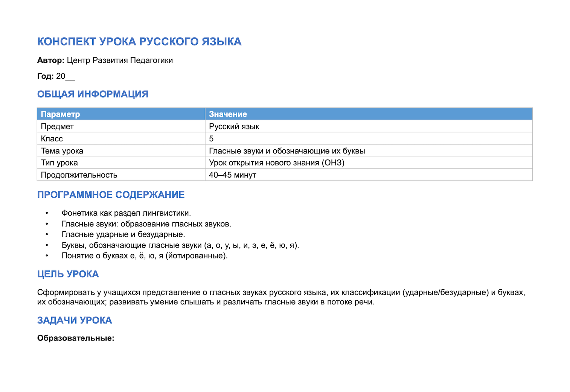
Task: Click the 'Русский язык' value cell
Action: [x=369, y=126]
